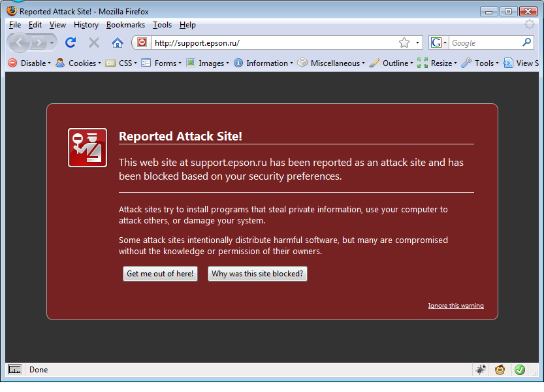544x392 pixels.
Task: Click the Firefox logo in title bar
Action: tap(12, 11)
